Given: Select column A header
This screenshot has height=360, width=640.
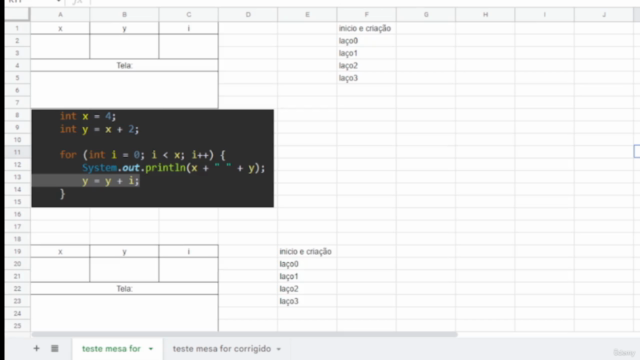Looking at the screenshot, I should coord(60,15).
